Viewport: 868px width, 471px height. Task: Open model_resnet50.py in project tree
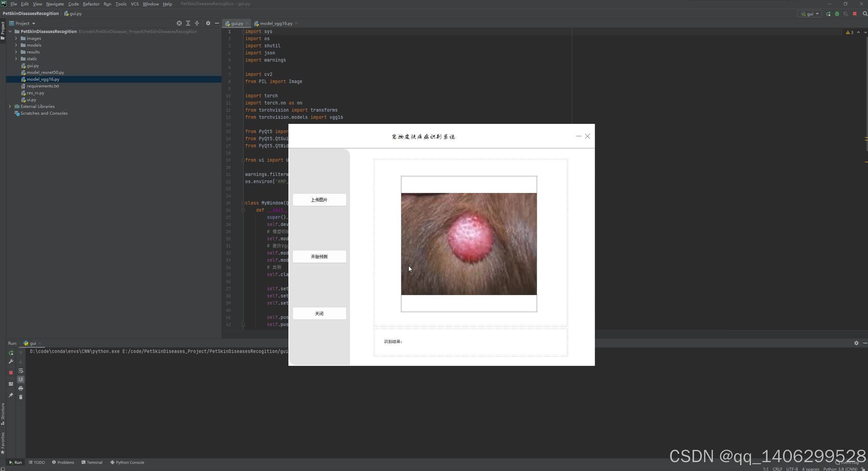(45, 72)
